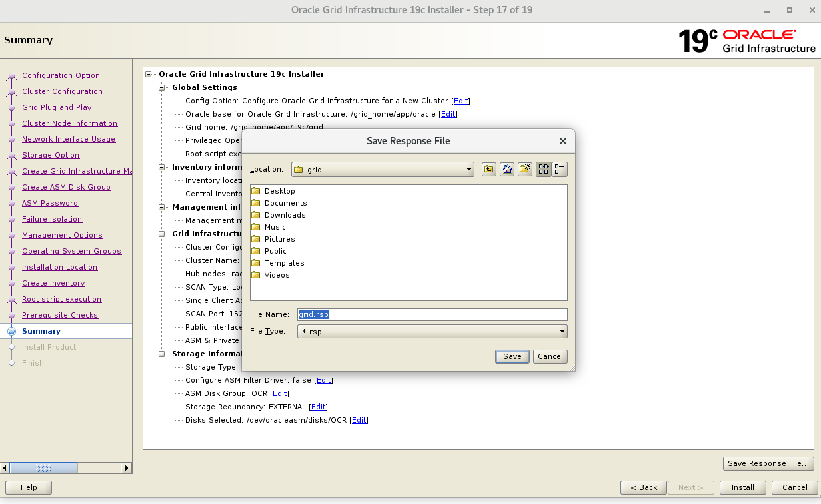Go to the Cluster Node Information step

click(x=69, y=123)
